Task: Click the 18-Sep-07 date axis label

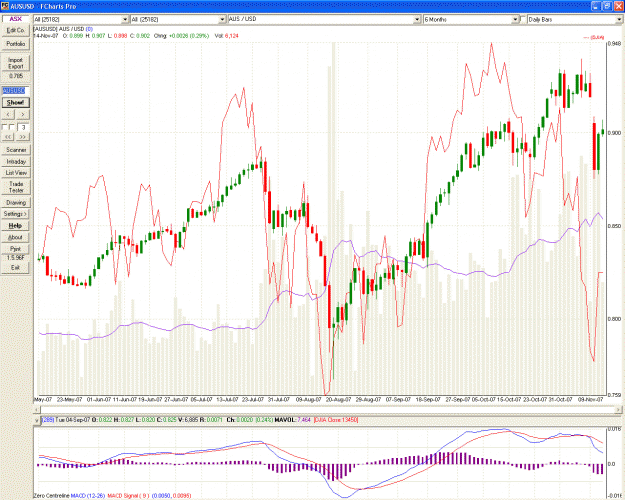Action: point(428,400)
